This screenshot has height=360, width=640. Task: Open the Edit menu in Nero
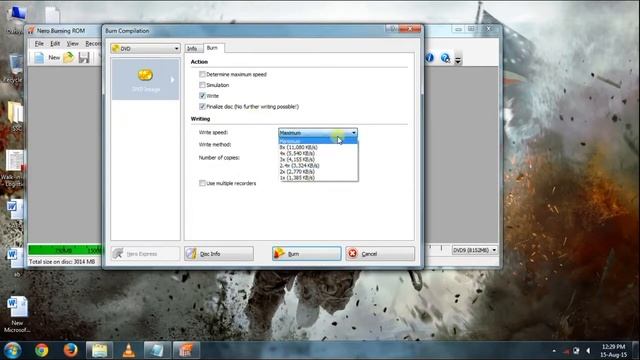[x=55, y=43]
